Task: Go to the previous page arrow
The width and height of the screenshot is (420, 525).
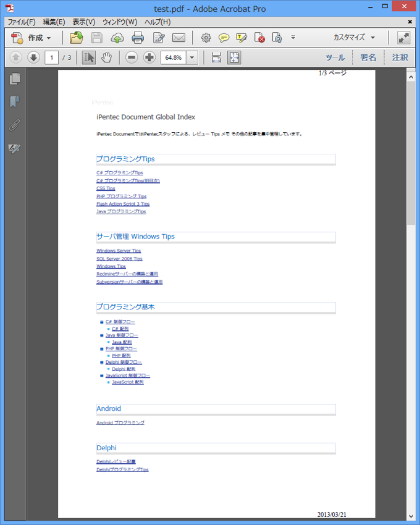Action: click(15, 57)
